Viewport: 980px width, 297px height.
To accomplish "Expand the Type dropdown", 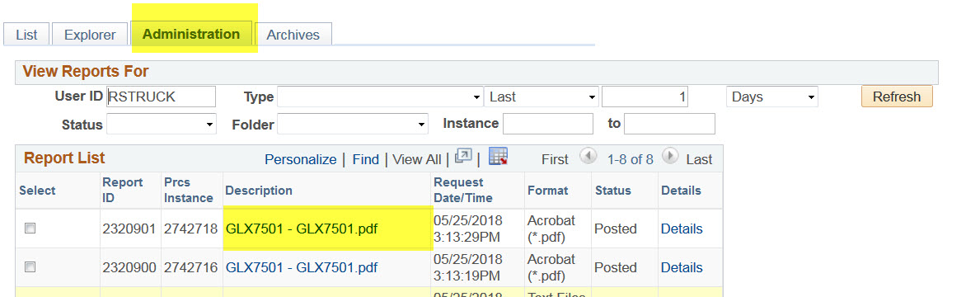I will tap(380, 97).
